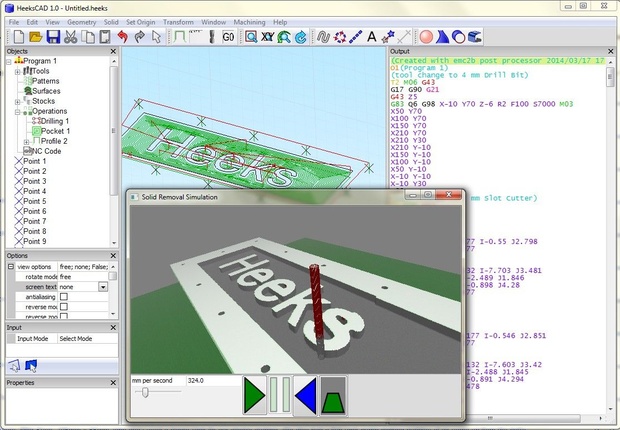Select the spline sketch tool
This screenshot has height=430, width=620.
click(x=323, y=37)
